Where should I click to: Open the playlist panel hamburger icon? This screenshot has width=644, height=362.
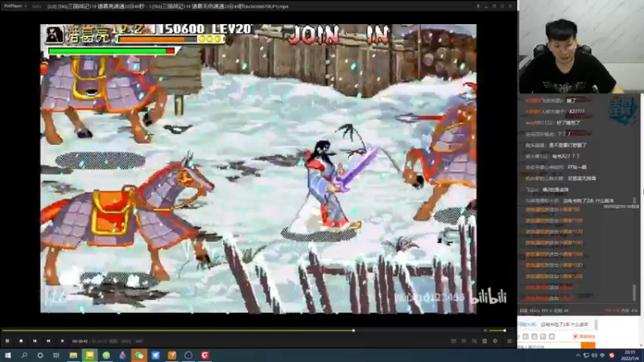tap(510, 341)
